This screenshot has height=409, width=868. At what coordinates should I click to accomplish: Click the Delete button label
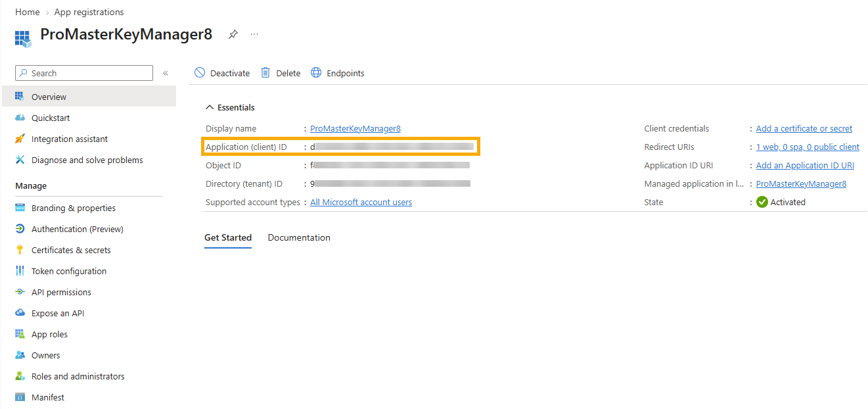tap(288, 73)
